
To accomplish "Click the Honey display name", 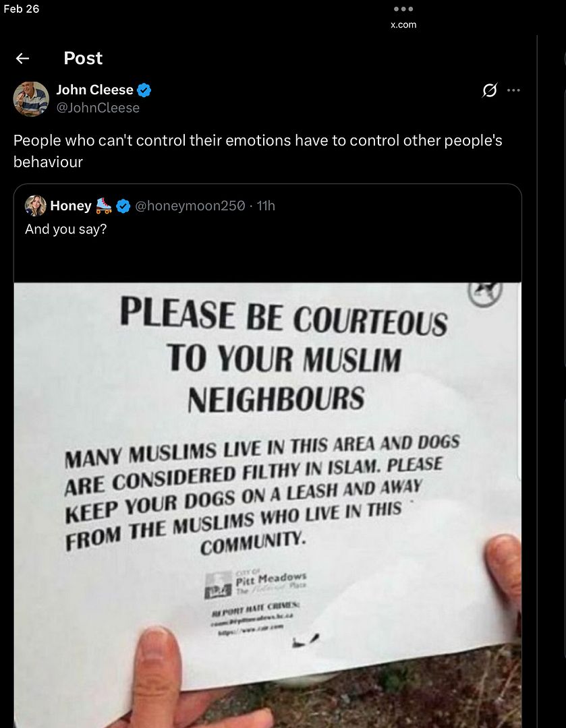I will (x=71, y=206).
